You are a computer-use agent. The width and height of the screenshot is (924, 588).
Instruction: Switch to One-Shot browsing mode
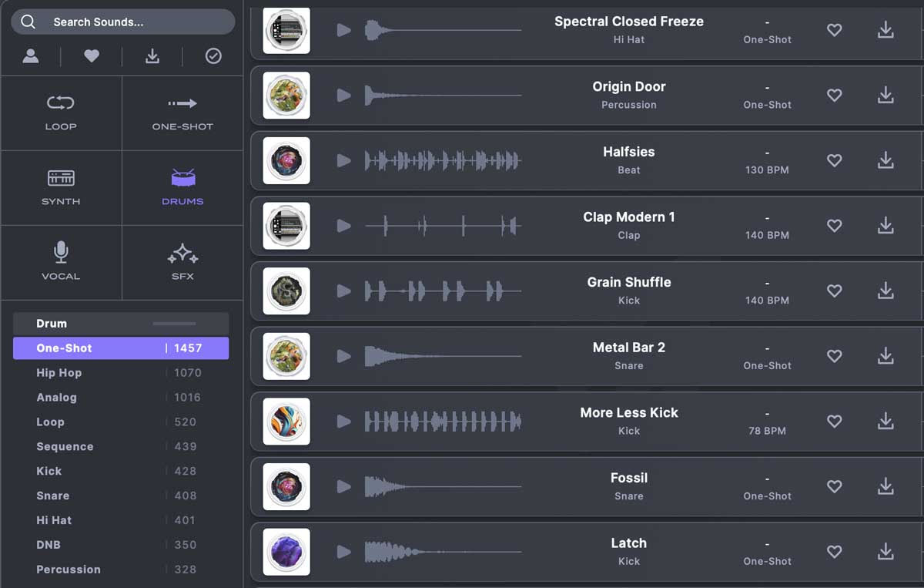coord(182,113)
